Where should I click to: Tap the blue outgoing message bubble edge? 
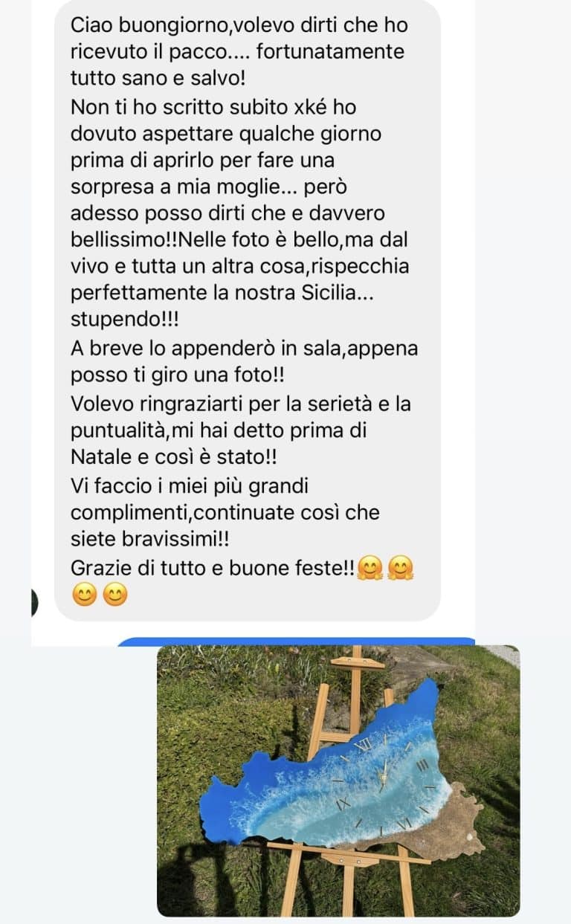[296, 641]
